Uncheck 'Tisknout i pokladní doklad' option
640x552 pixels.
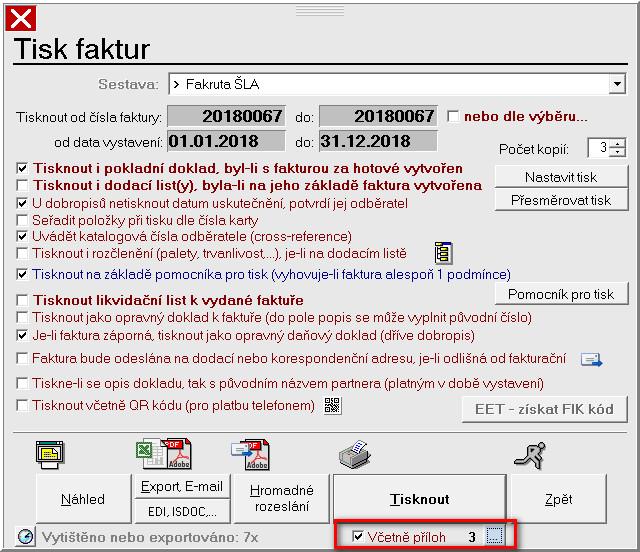tap(22, 168)
